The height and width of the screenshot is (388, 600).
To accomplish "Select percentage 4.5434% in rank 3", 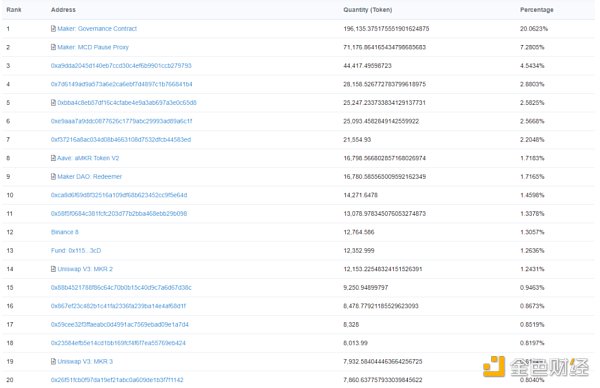I will [532, 66].
